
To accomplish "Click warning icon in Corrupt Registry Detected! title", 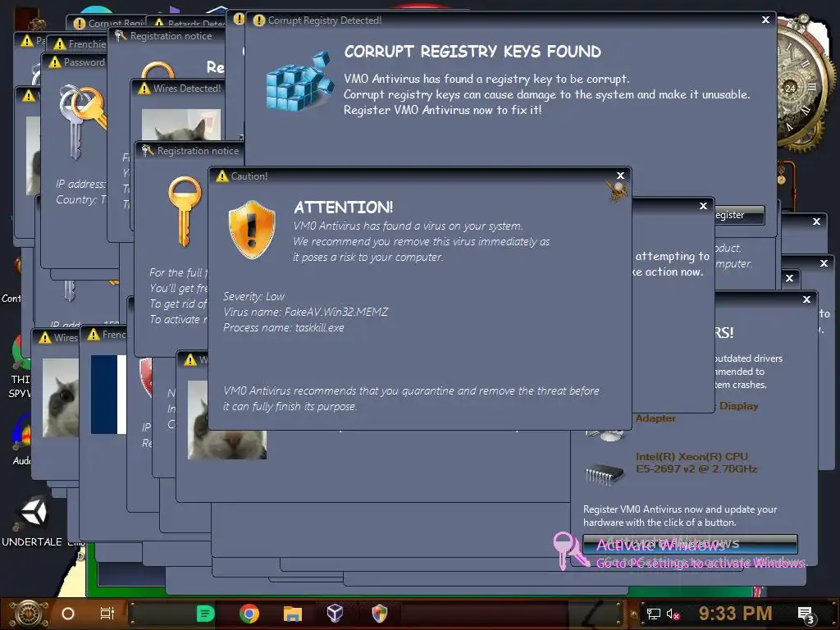I will (258, 21).
